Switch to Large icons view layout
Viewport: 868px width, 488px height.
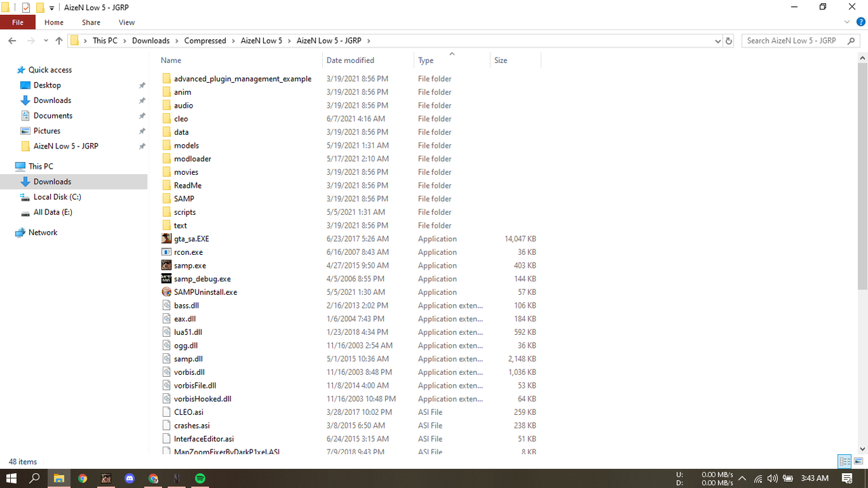pos(858,462)
